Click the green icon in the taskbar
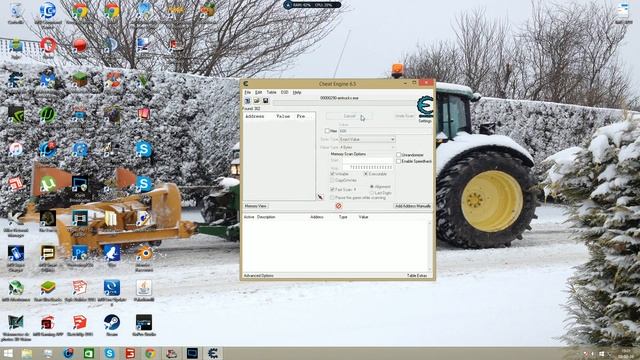This screenshot has width=640, height=360. tap(89, 353)
